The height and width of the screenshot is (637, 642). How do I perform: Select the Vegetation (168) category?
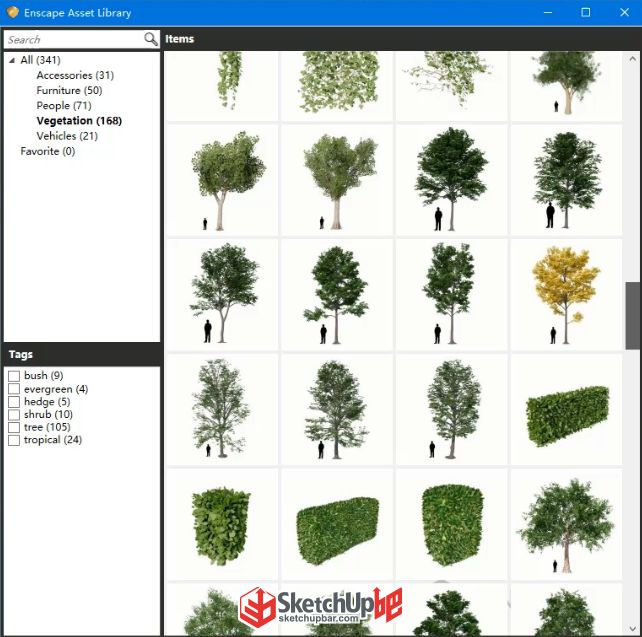click(79, 121)
